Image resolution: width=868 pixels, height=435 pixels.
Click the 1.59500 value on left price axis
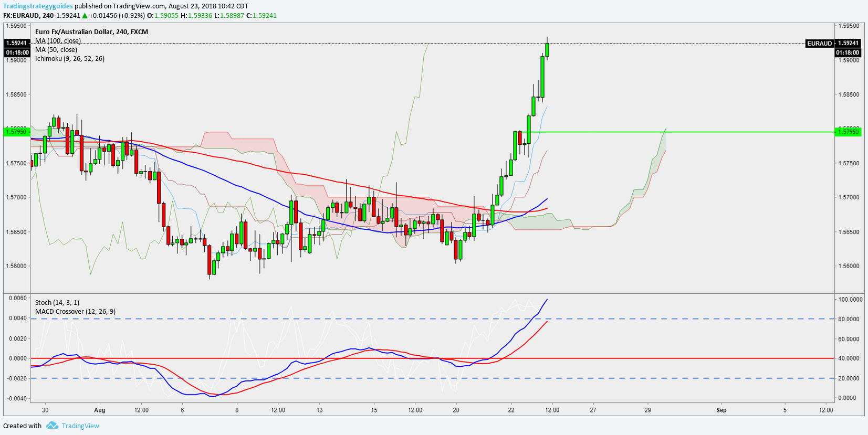(x=16, y=26)
